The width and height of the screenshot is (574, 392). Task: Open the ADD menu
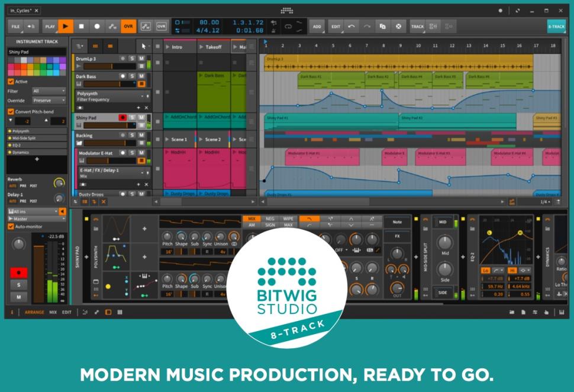click(317, 27)
